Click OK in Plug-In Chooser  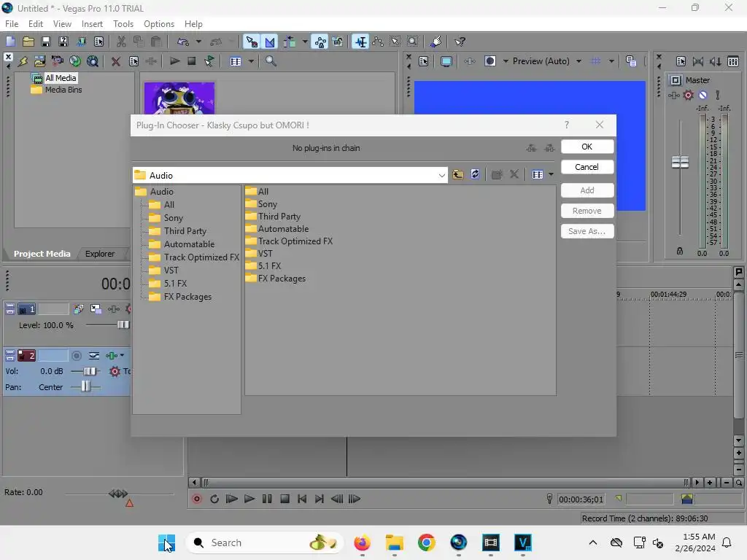[x=587, y=147]
